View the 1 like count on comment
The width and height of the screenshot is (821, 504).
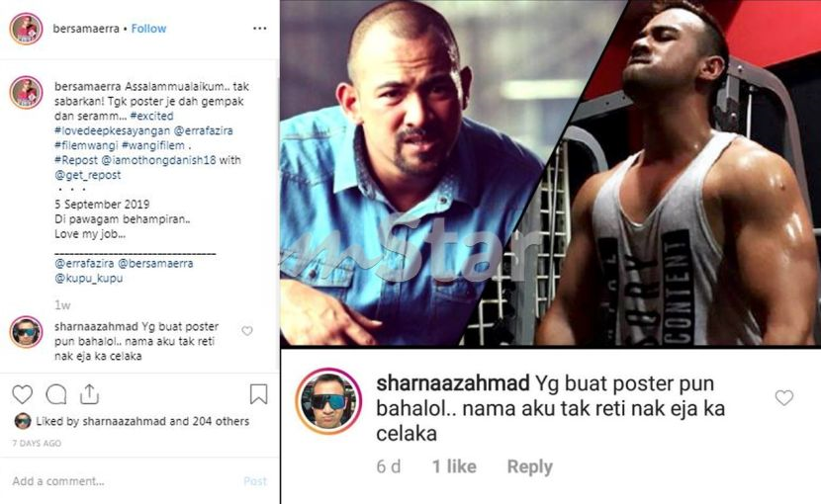tap(454, 466)
